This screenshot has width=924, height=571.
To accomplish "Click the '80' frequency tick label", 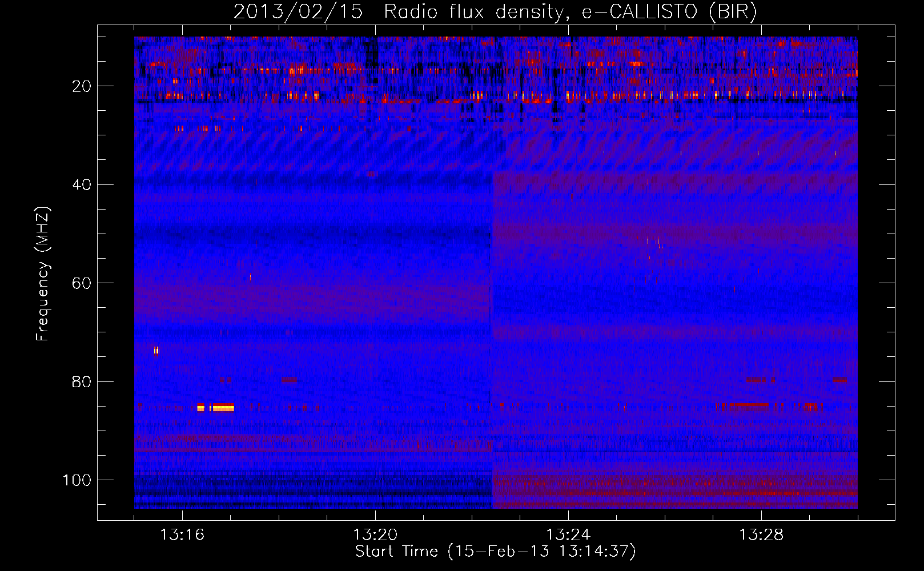I will [x=82, y=381].
